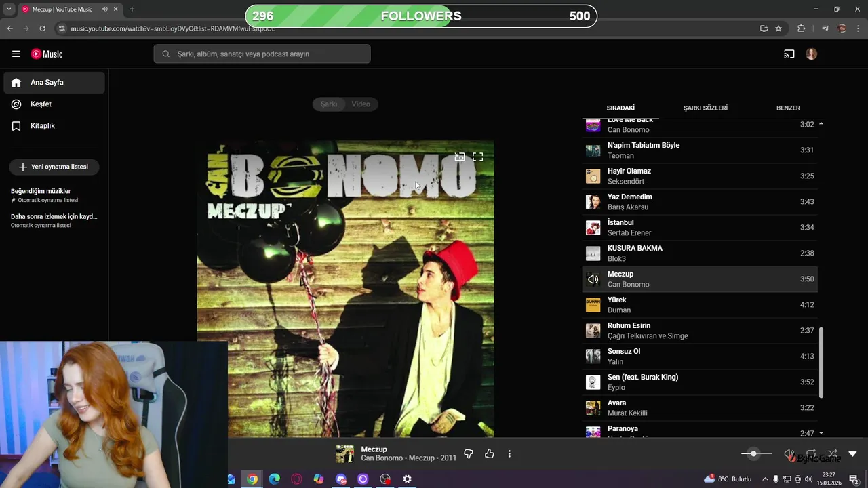Open the account profile avatar
This screenshot has height=488, width=868.
(812, 54)
